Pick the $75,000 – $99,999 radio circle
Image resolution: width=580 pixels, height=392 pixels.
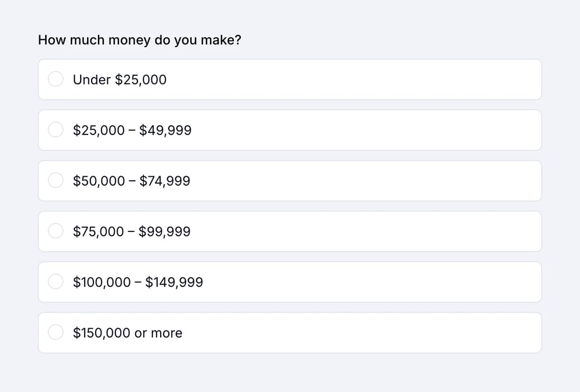tap(56, 231)
